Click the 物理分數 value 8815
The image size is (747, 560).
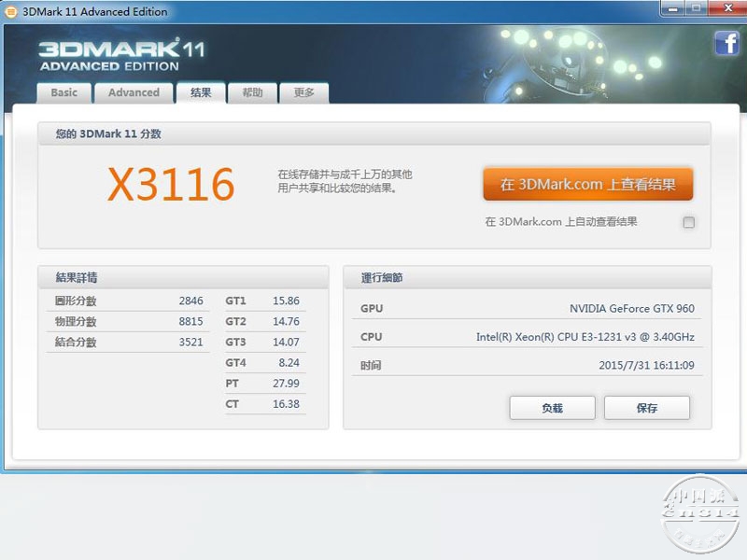(x=191, y=321)
